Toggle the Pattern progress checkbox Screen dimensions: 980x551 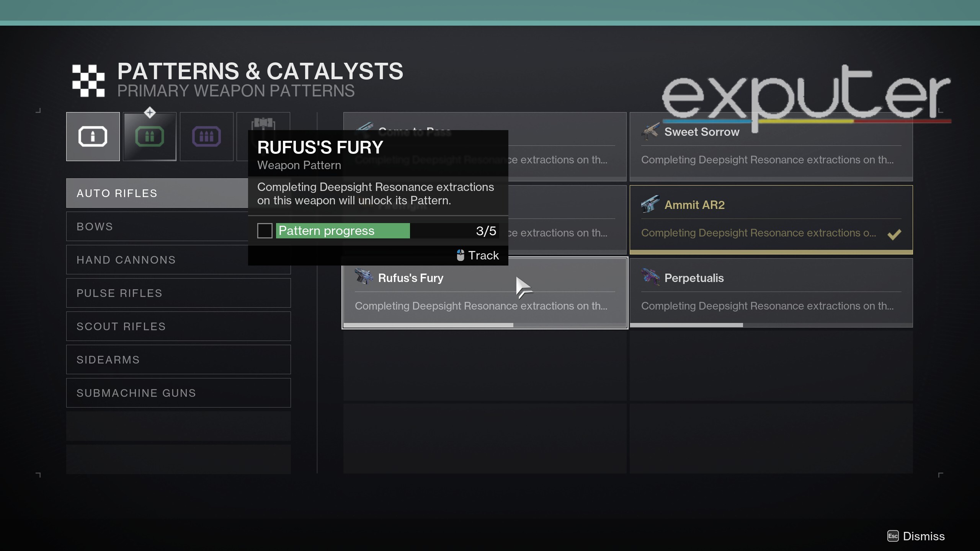point(265,231)
